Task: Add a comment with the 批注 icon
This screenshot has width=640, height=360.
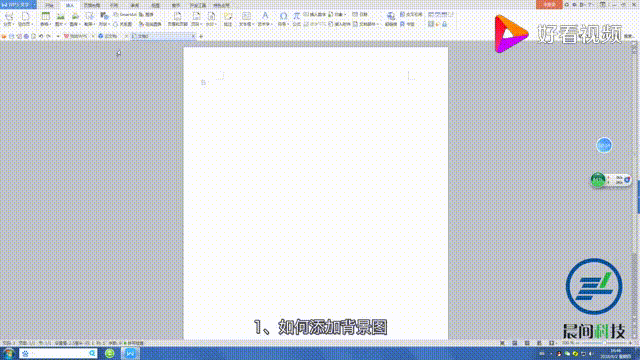Action: pos(228,19)
